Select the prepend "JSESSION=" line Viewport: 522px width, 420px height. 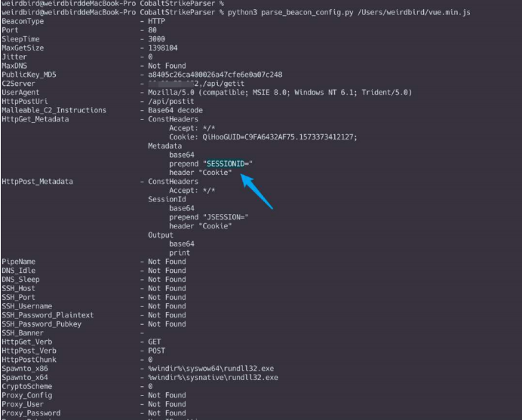(x=209, y=217)
